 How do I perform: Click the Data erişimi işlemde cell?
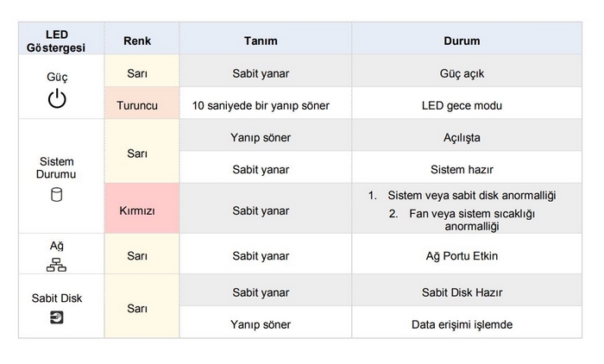[467, 323]
